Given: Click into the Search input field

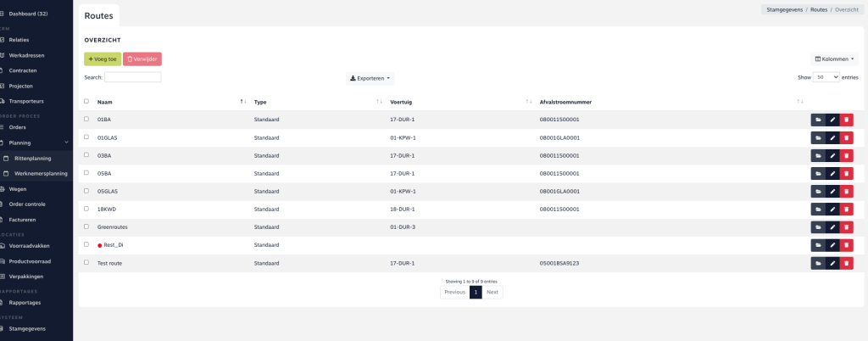Looking at the screenshot, I should pos(132,77).
